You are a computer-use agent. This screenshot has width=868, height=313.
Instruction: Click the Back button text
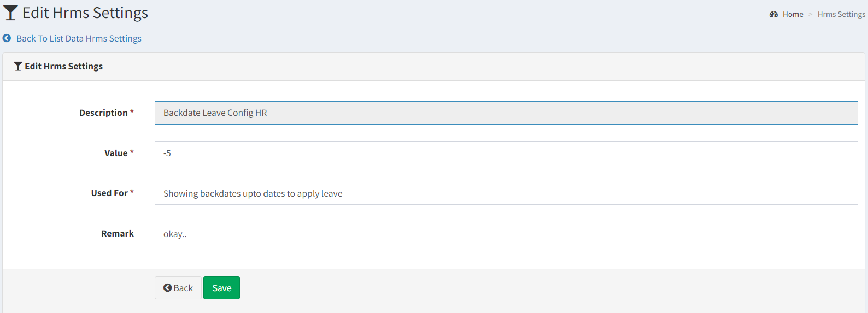pos(183,288)
